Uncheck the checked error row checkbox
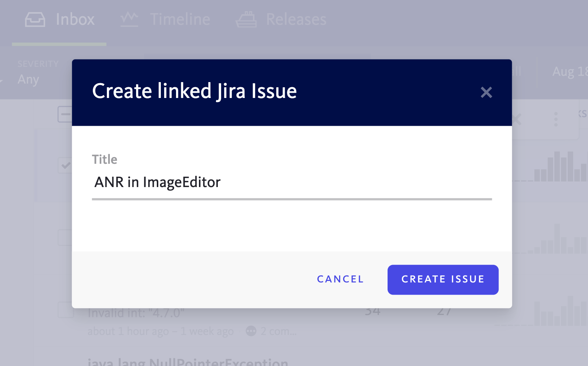 tap(65, 165)
